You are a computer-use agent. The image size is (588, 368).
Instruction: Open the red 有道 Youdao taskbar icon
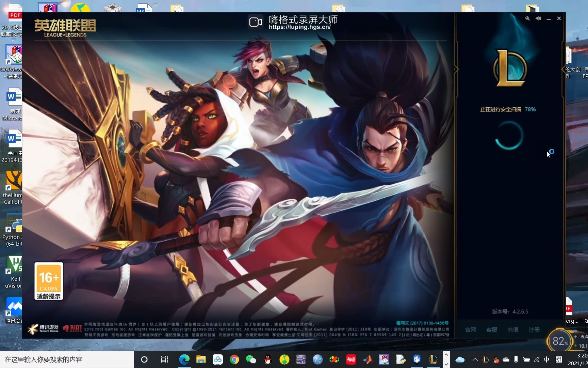[351, 359]
